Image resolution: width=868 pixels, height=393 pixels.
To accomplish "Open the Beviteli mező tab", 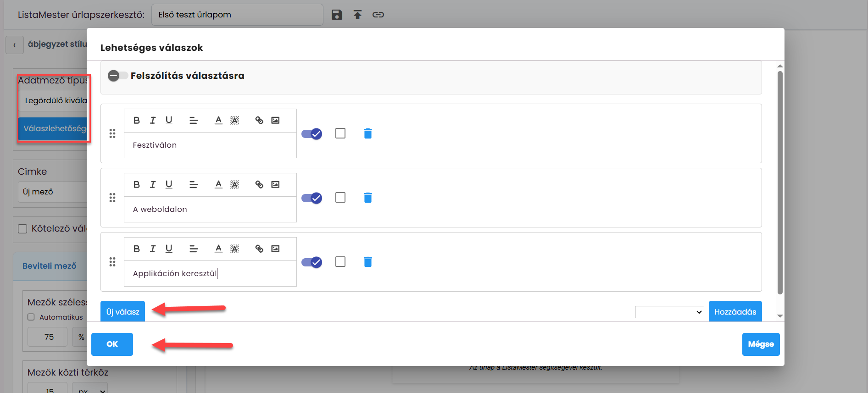I will tap(50, 266).
